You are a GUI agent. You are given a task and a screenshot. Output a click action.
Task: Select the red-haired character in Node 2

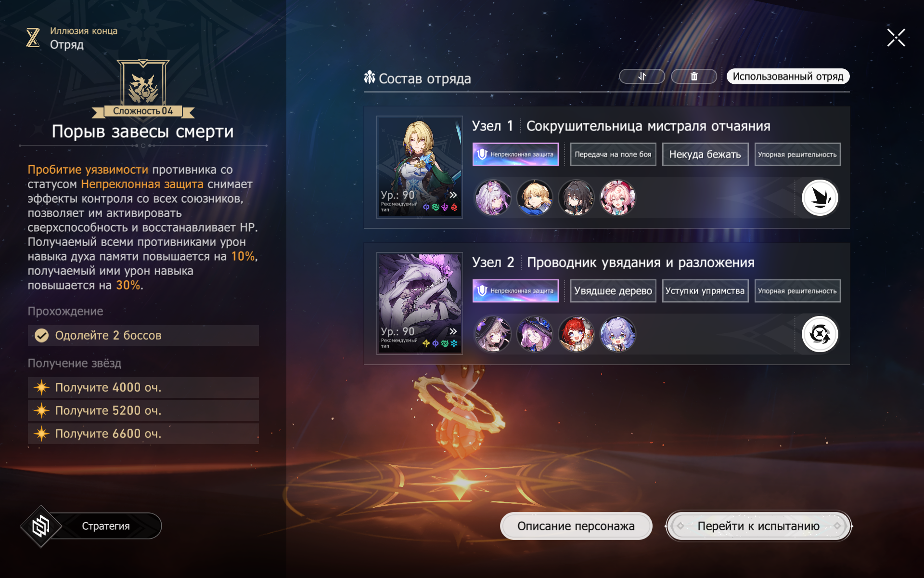(576, 334)
